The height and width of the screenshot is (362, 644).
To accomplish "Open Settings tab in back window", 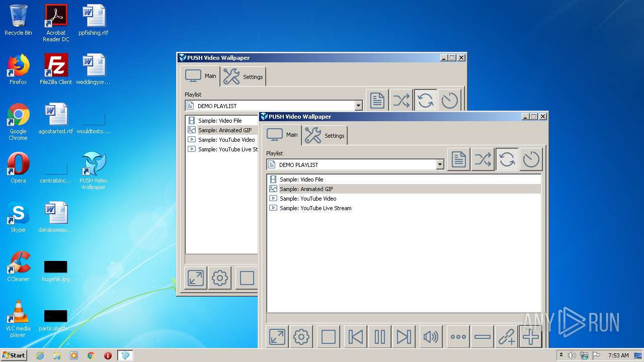I will coord(243,77).
